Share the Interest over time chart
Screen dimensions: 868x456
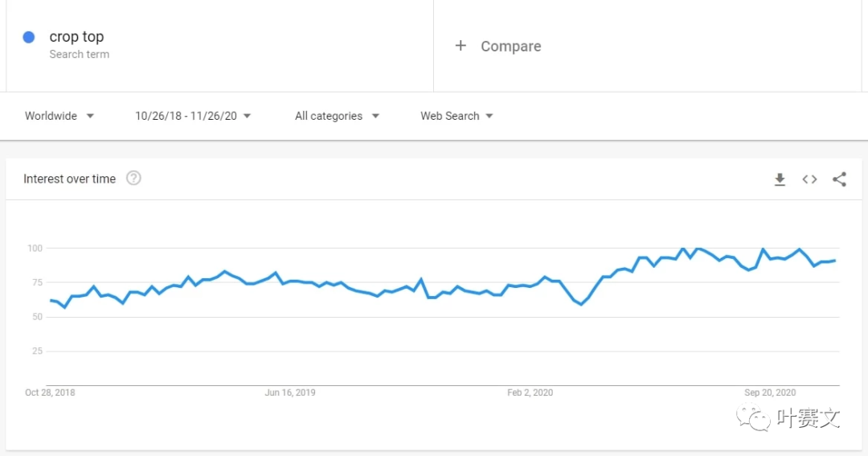839,179
